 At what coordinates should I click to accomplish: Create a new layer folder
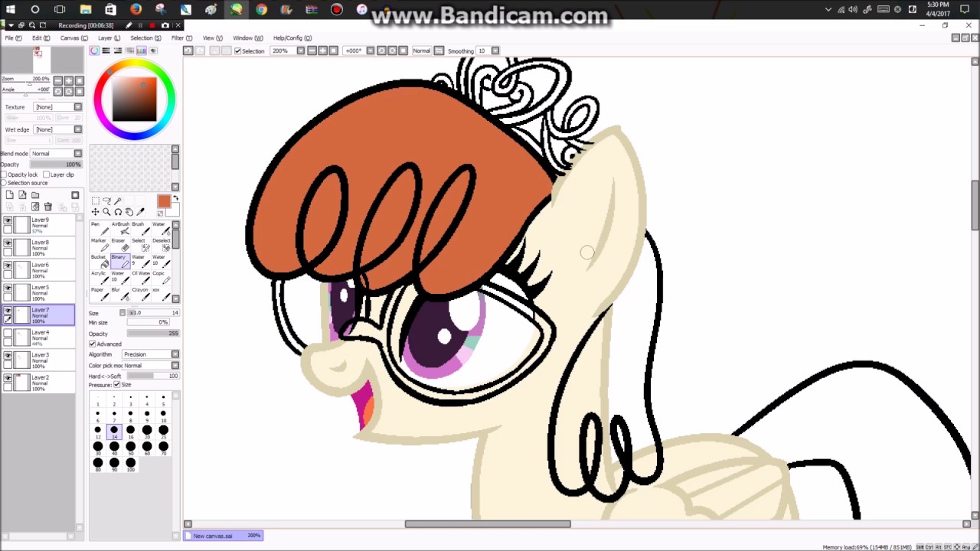(35, 195)
